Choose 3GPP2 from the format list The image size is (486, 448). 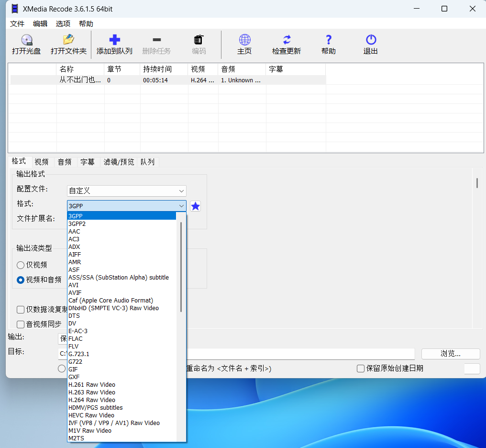point(122,224)
